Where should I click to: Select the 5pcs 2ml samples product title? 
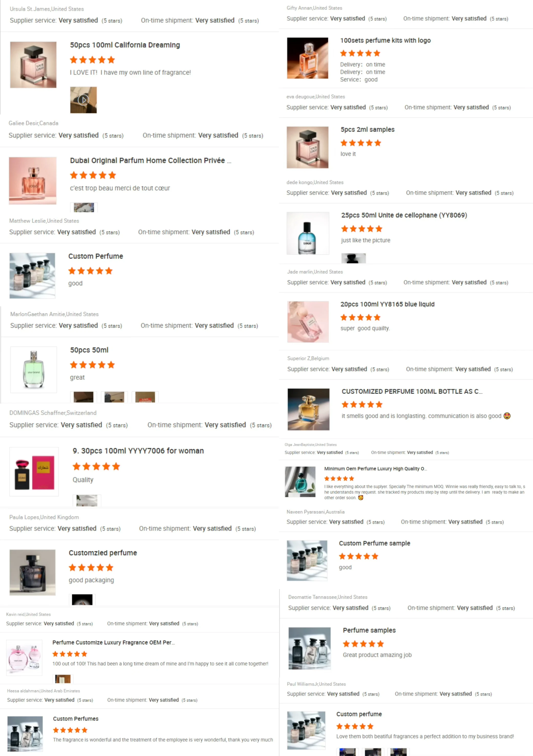tap(367, 130)
